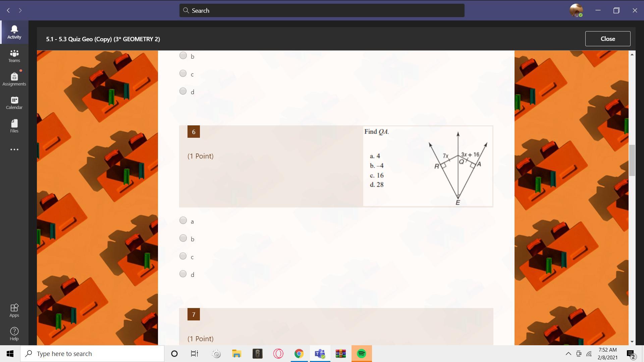This screenshot has width=644, height=362.
Task: Expand more apps ellipsis in sidebar
Action: tap(14, 149)
